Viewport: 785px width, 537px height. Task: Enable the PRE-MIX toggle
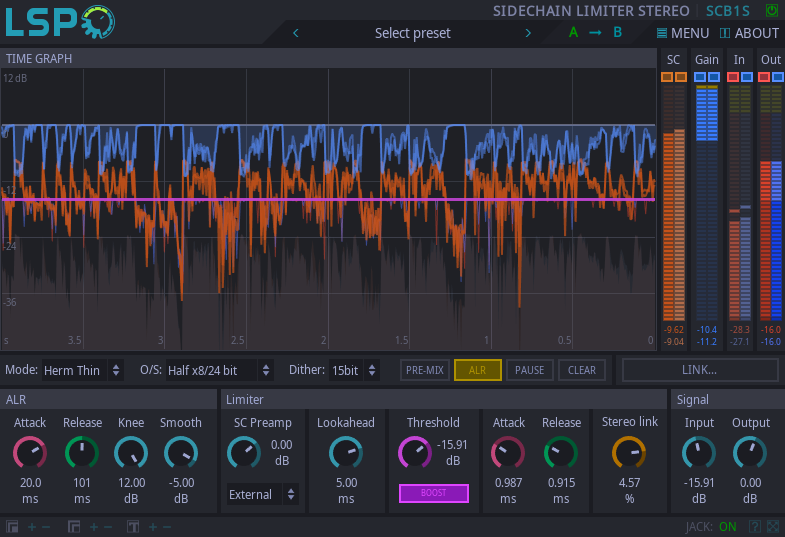click(x=425, y=370)
